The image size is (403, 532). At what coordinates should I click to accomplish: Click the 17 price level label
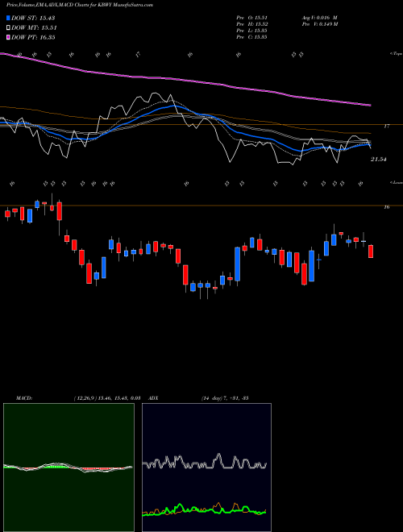[386, 127]
